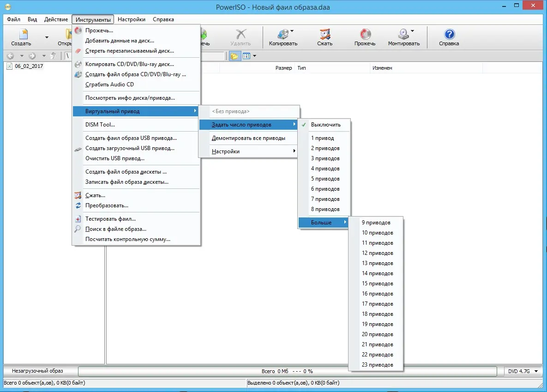
Task: Select Сграбить Audio CD entry
Action: [136, 84]
